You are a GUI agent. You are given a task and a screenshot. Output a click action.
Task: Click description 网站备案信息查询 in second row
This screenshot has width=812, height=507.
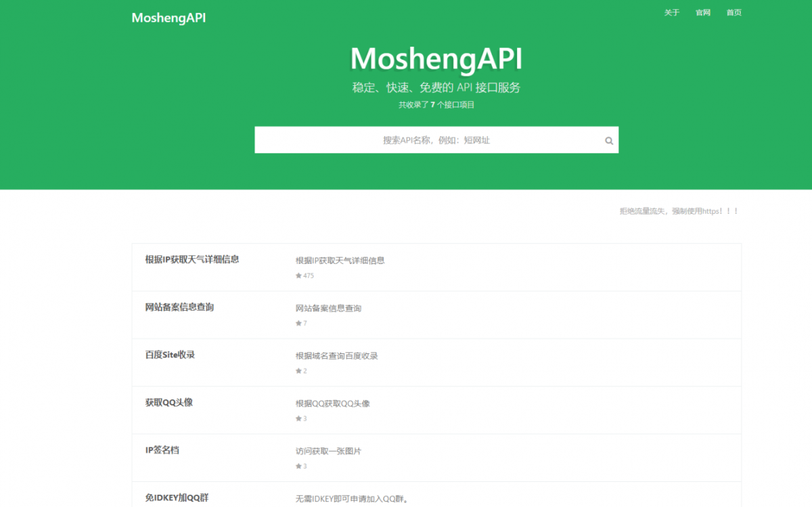pos(328,308)
